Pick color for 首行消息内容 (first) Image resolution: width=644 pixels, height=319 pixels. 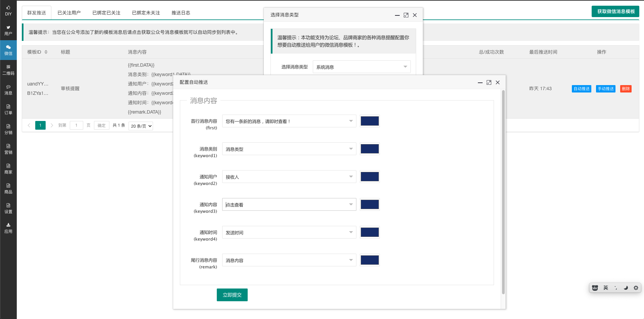pyautogui.click(x=370, y=121)
